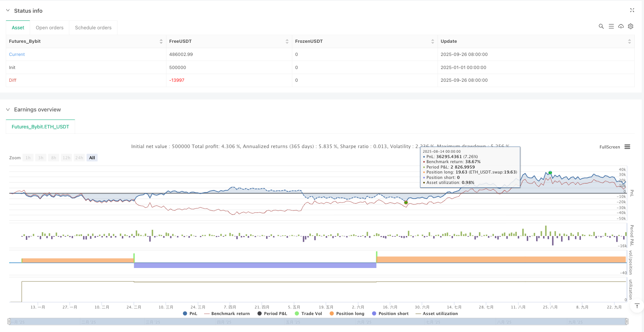Image resolution: width=644 pixels, height=332 pixels.
Task: Open the table density list icon
Action: (611, 26)
